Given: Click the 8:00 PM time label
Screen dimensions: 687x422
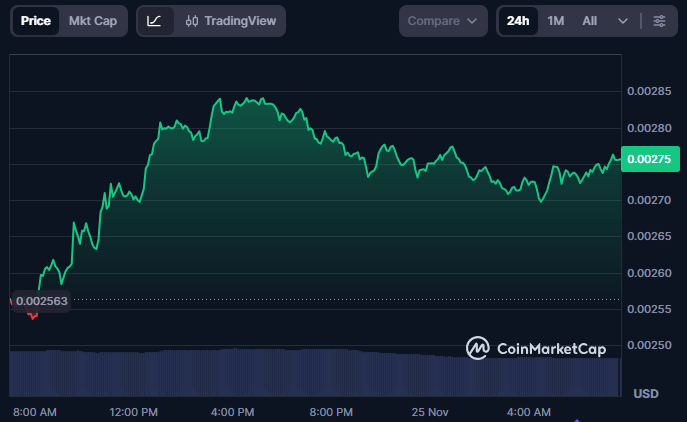Looking at the screenshot, I should 331,412.
